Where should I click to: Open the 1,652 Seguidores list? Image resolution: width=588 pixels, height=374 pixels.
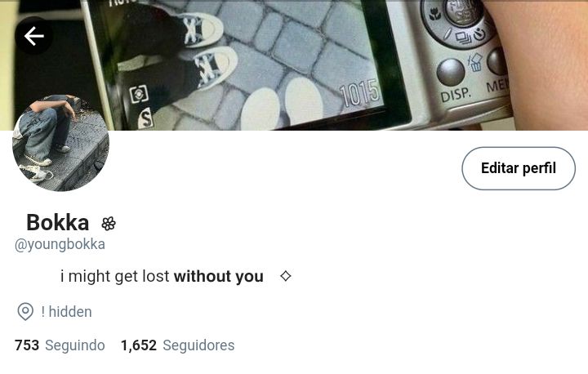tap(177, 345)
